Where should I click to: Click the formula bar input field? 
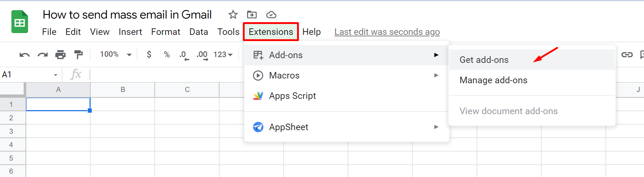point(164,75)
